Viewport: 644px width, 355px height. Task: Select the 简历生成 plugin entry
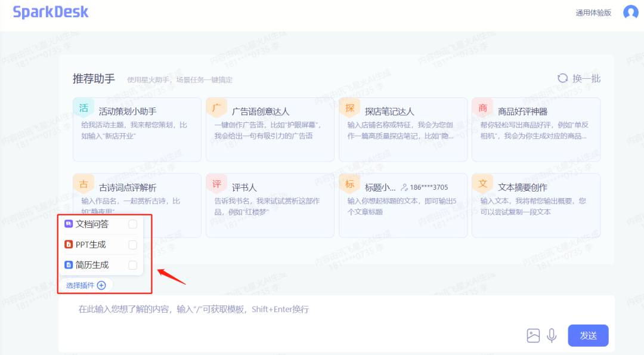[101, 265]
